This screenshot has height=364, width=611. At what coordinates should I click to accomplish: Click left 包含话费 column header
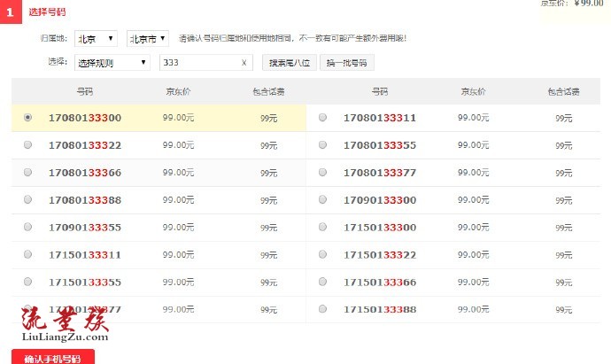tap(268, 91)
